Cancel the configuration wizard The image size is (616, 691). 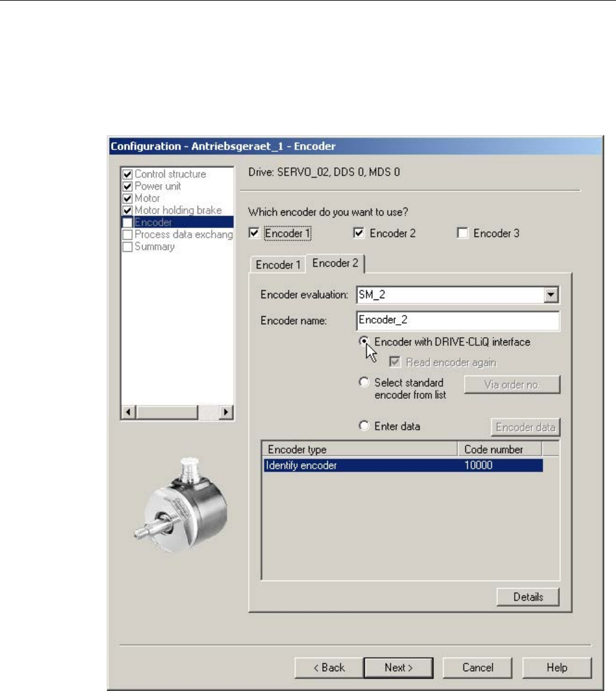477,668
